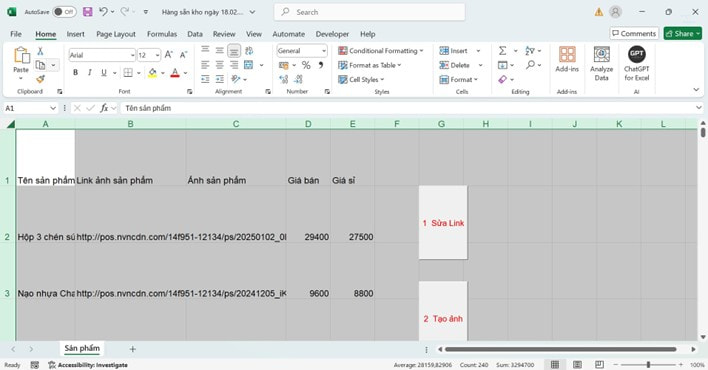The image size is (708, 370).
Task: Click the Increase Decimal icon
Action: (x=284, y=80)
